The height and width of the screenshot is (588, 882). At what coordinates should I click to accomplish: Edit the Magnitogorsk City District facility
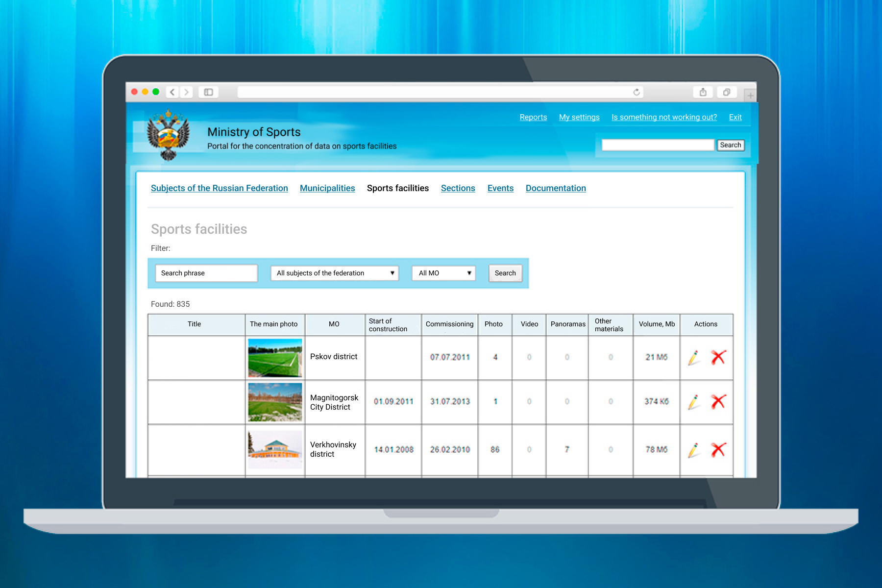pyautogui.click(x=693, y=402)
